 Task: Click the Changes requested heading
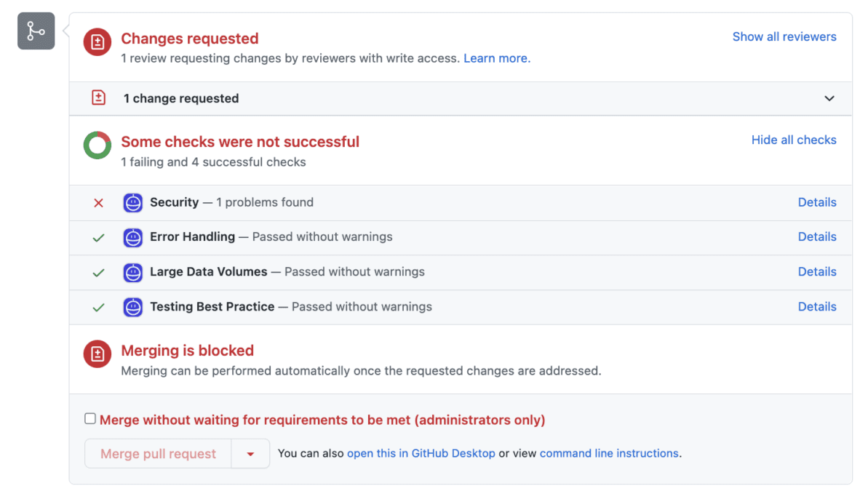tap(190, 39)
